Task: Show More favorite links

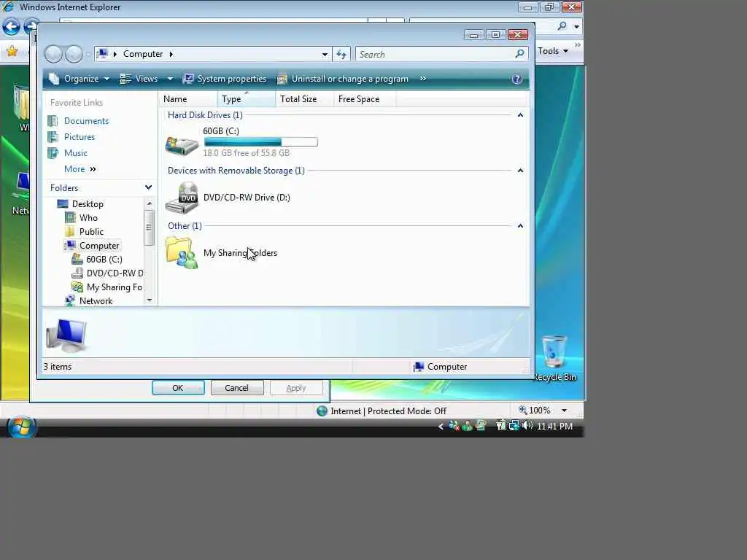Action: click(80, 169)
